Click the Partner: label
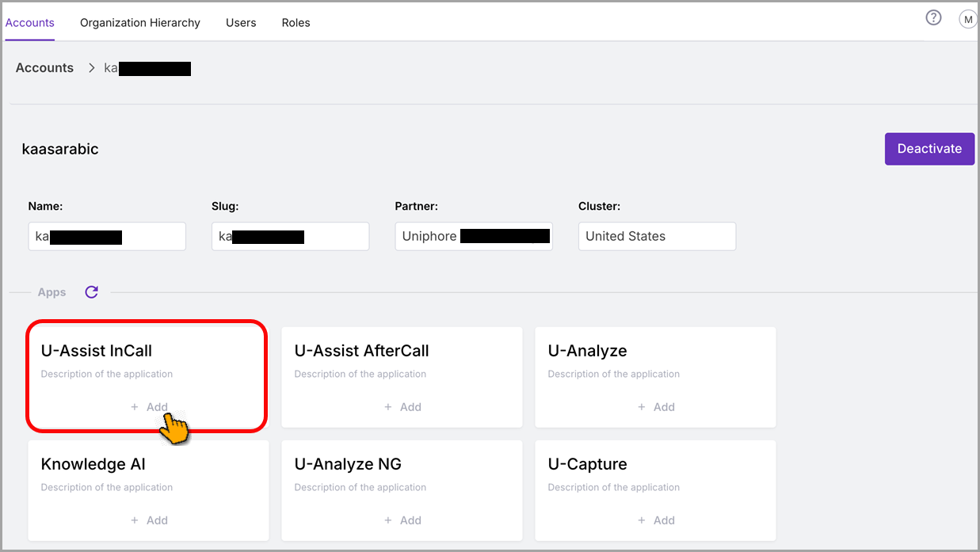Viewport: 980px width, 552px height. 416,206
